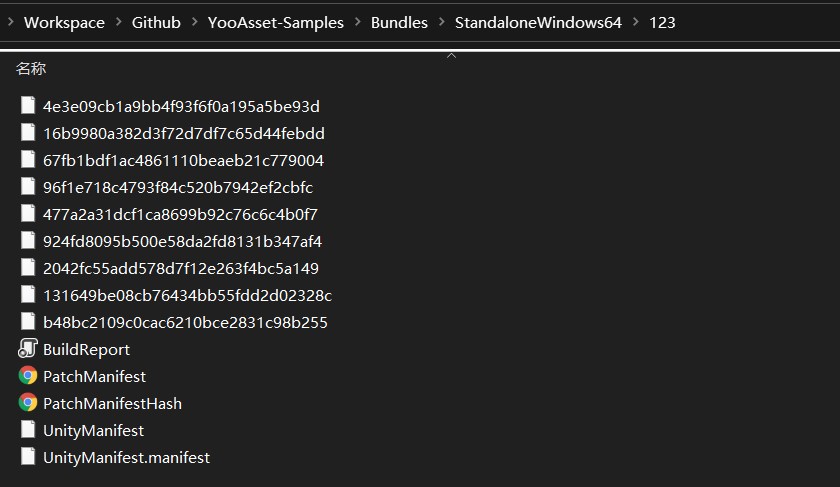840x487 pixels.
Task: Click the Chrome icon beside PatchManifestHash
Action: tap(28, 402)
